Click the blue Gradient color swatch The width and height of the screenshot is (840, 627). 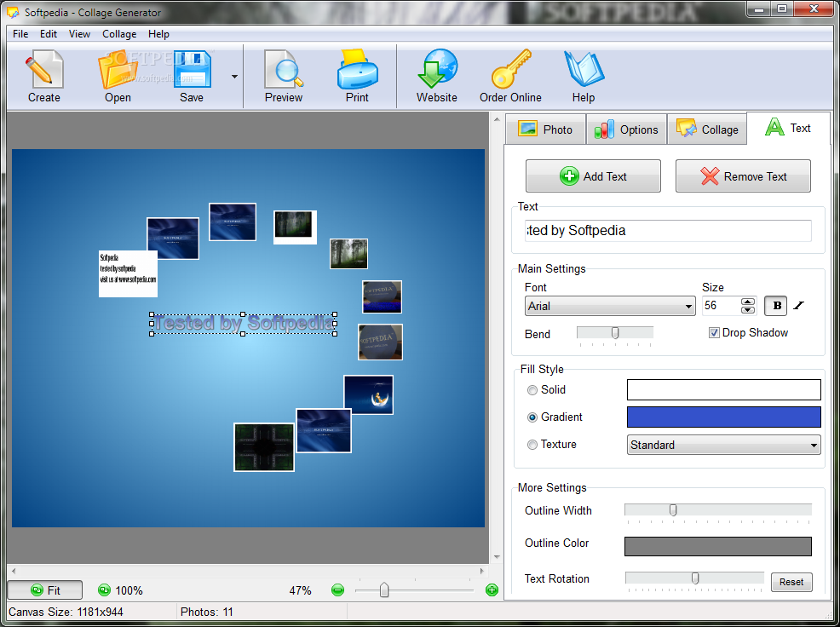724,417
